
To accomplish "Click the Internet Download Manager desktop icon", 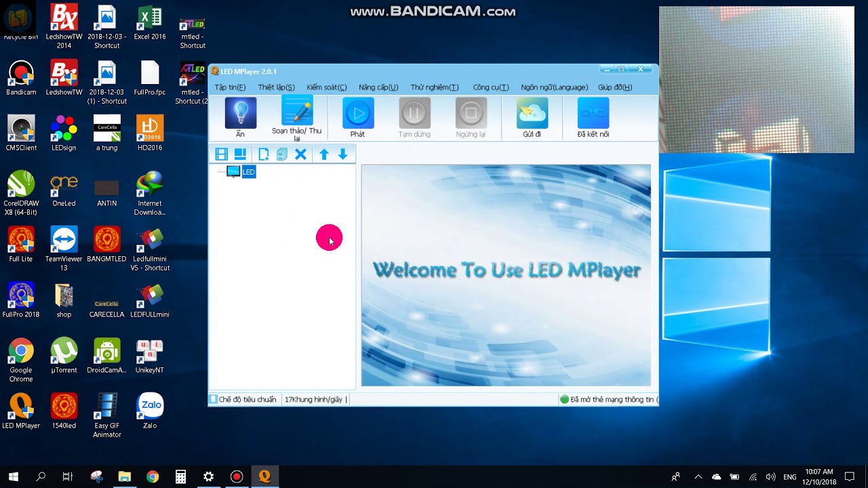I will [150, 193].
